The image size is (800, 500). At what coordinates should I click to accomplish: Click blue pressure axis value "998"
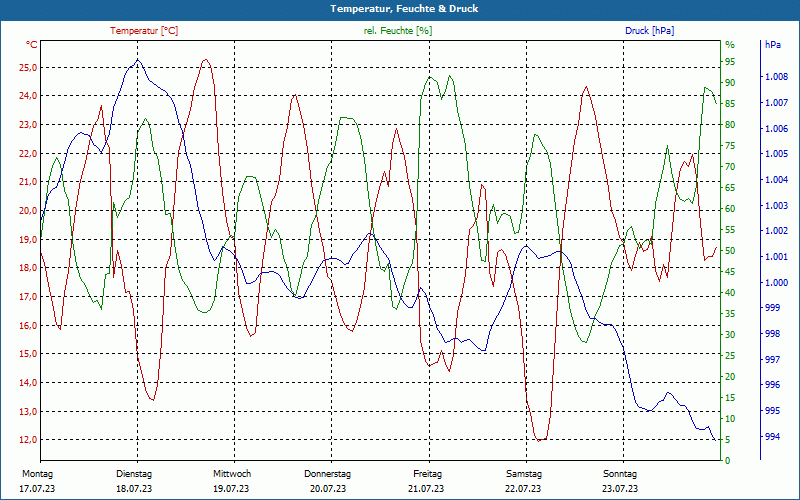(x=772, y=334)
